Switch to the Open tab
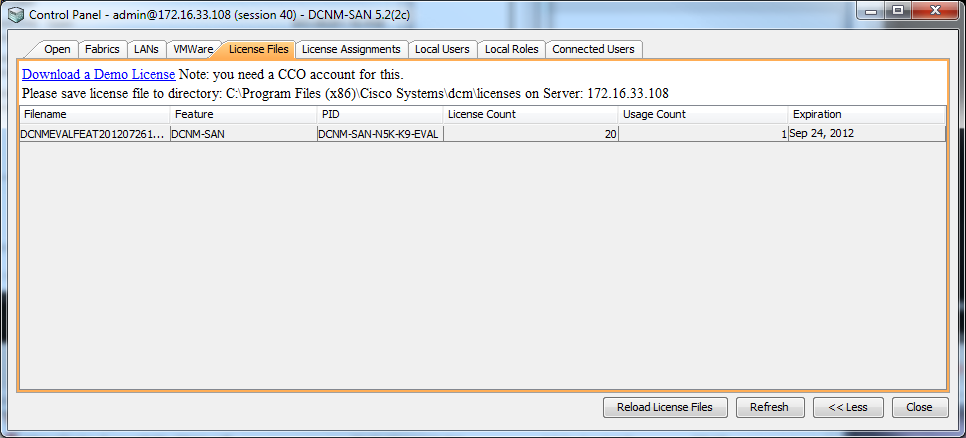The width and height of the screenshot is (966, 438). (x=57, y=49)
